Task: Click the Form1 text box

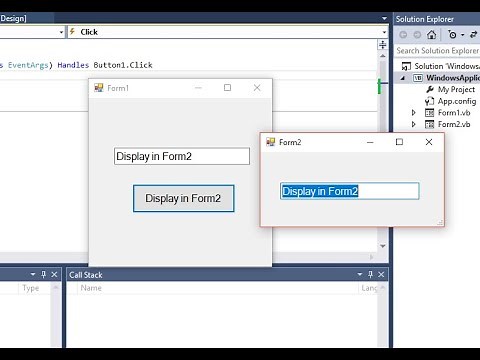Action: (182, 156)
